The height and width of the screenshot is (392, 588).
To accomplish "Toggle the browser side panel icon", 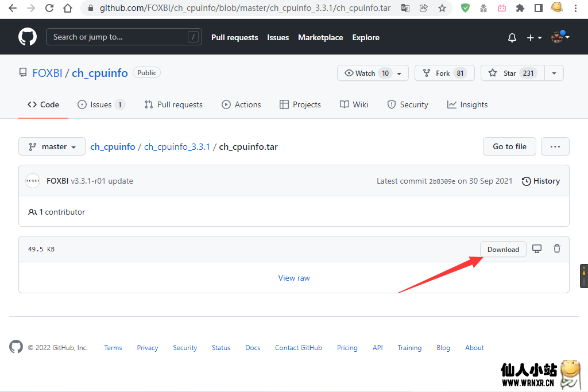I will coord(539,8).
